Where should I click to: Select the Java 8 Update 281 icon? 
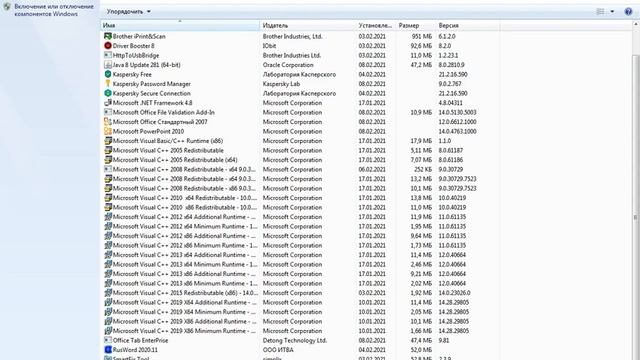(x=108, y=64)
